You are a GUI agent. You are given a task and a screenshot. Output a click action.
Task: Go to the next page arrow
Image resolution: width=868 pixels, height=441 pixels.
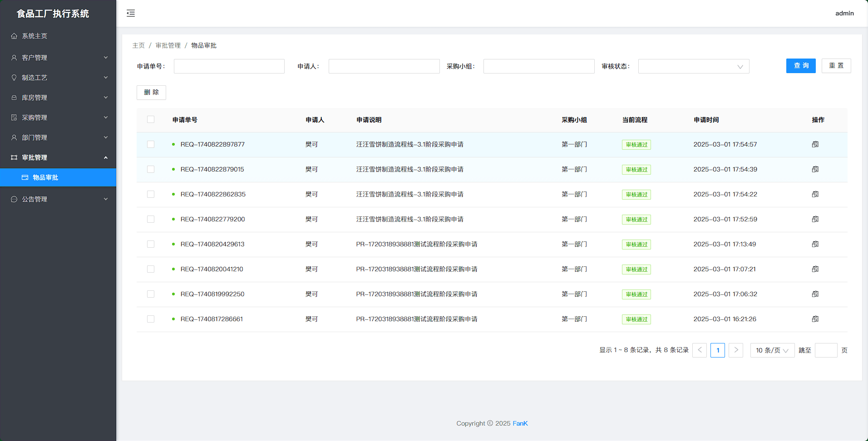[x=735, y=350]
